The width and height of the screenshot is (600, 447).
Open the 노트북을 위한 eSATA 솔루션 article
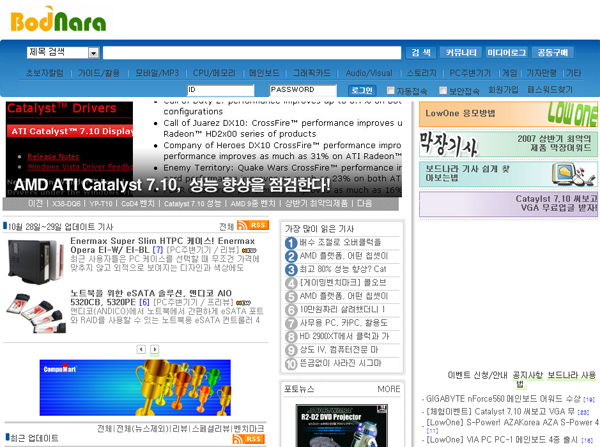[151, 297]
